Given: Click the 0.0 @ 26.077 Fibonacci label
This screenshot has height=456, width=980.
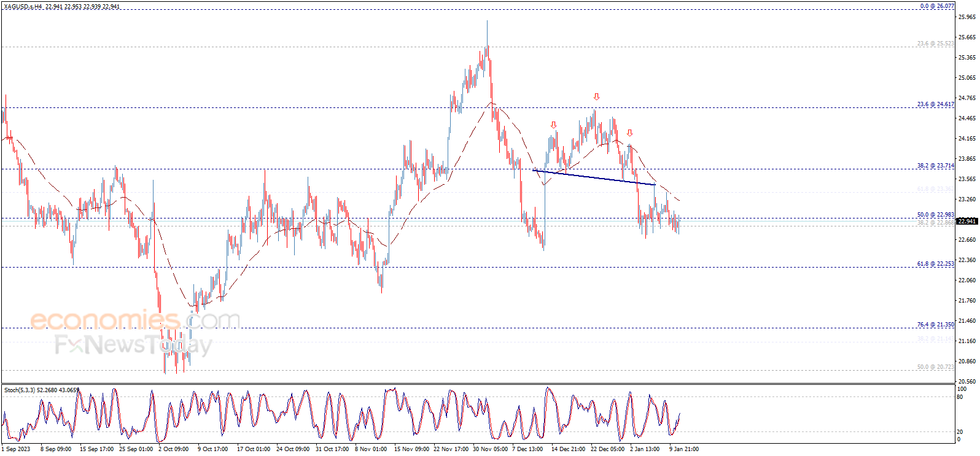Looking at the screenshot, I should pyautogui.click(x=937, y=6).
